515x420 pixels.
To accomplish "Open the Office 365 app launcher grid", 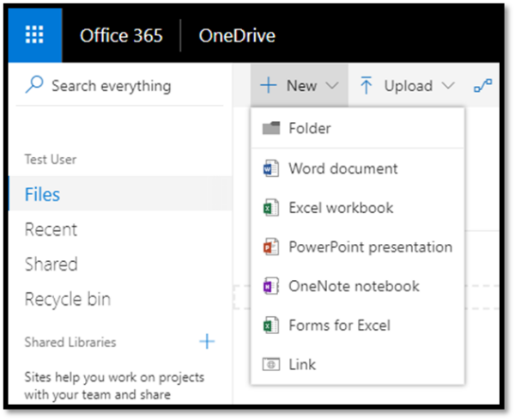I will [x=34, y=35].
